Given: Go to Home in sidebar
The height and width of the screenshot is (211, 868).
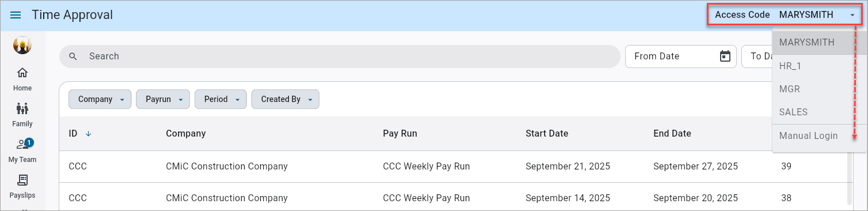Looking at the screenshot, I should pyautogui.click(x=22, y=79).
